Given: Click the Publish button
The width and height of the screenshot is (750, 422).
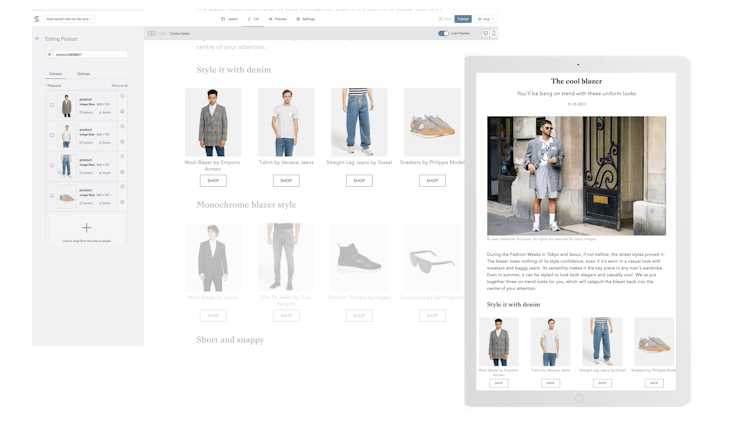Looking at the screenshot, I should (463, 18).
